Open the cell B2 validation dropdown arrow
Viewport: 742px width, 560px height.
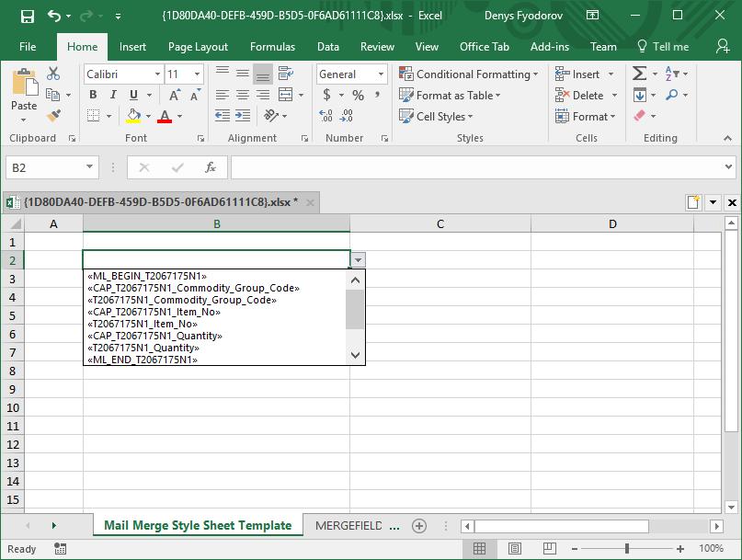(358, 260)
